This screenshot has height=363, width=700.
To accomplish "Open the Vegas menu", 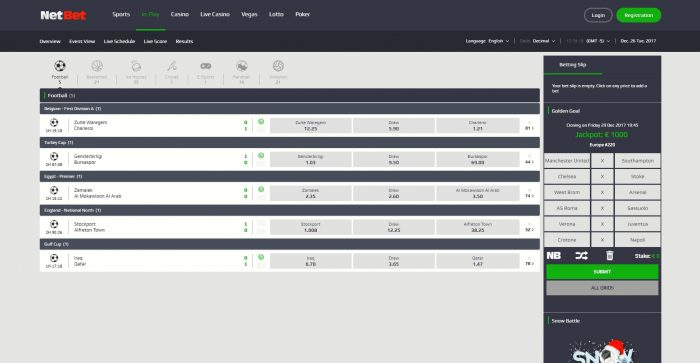I will pyautogui.click(x=249, y=14).
